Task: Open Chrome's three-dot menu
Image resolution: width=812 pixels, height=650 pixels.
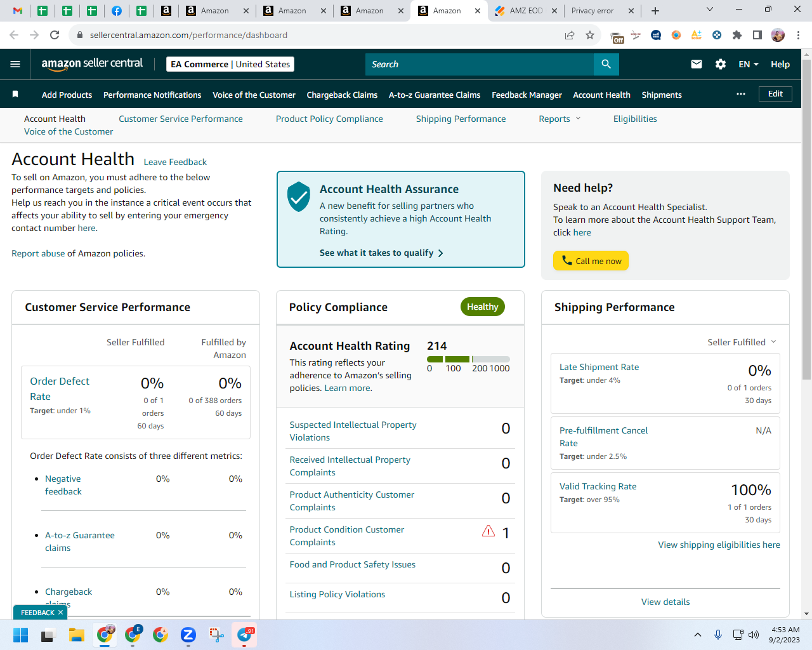Action: (x=799, y=35)
